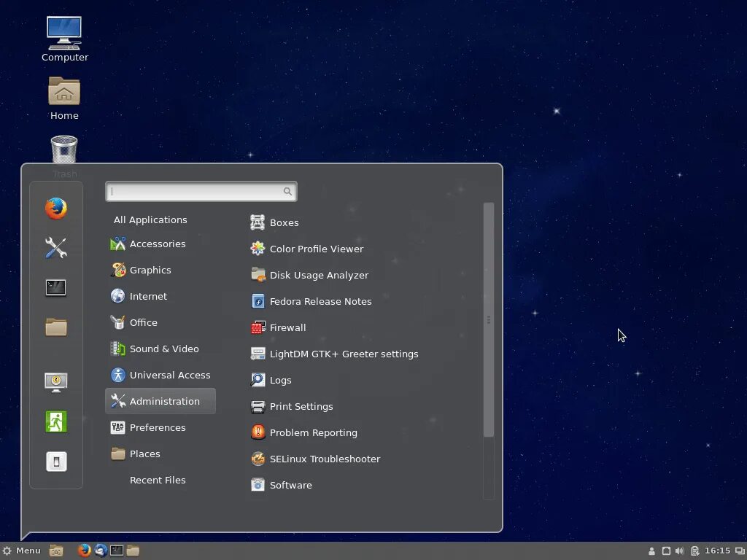
Task: Select Computer desktop icon
Action: [x=64, y=39]
